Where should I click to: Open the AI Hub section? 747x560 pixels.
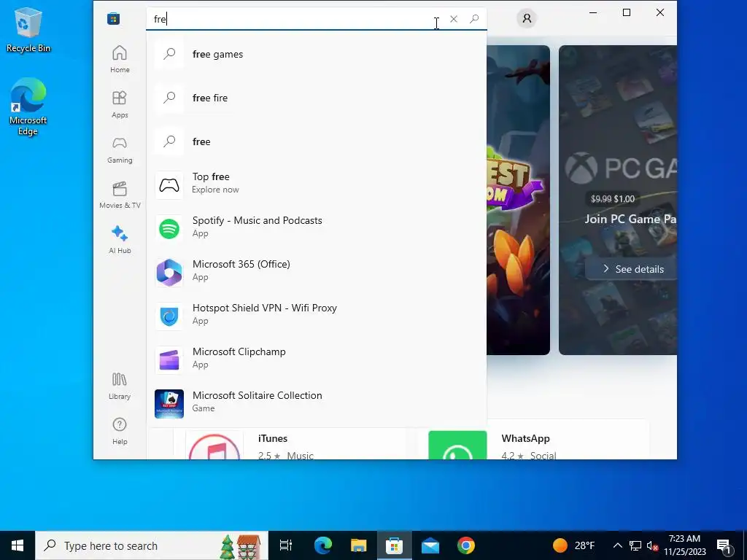[120, 240]
